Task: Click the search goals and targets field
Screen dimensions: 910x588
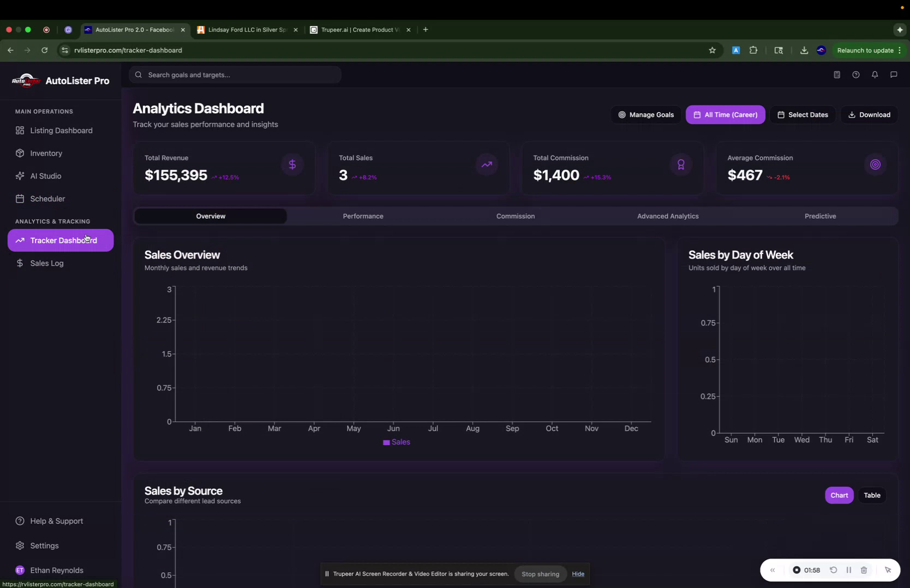Action: 235,75
